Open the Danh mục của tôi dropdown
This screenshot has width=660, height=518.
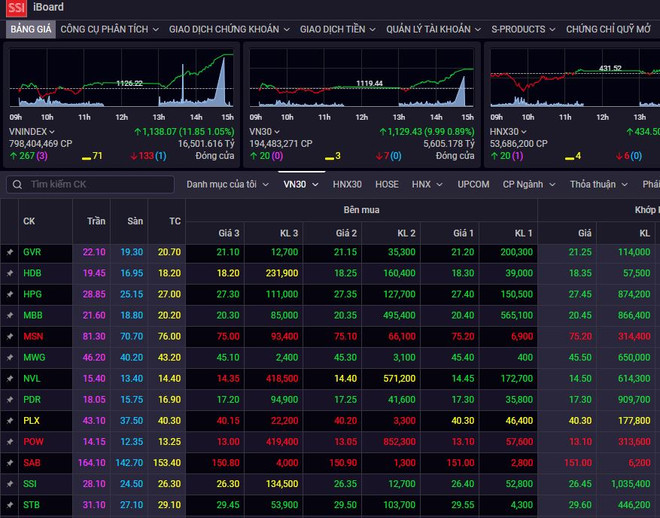(x=227, y=185)
